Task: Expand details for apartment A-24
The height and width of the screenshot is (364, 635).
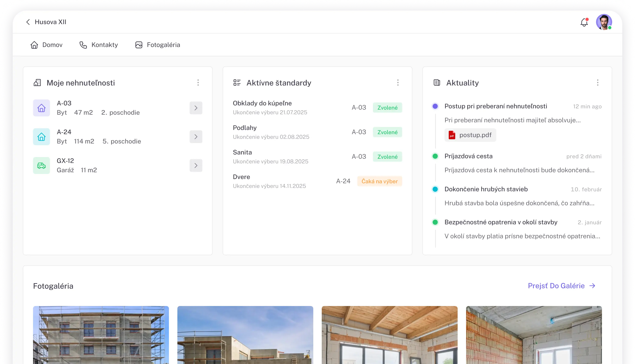Action: point(196,136)
